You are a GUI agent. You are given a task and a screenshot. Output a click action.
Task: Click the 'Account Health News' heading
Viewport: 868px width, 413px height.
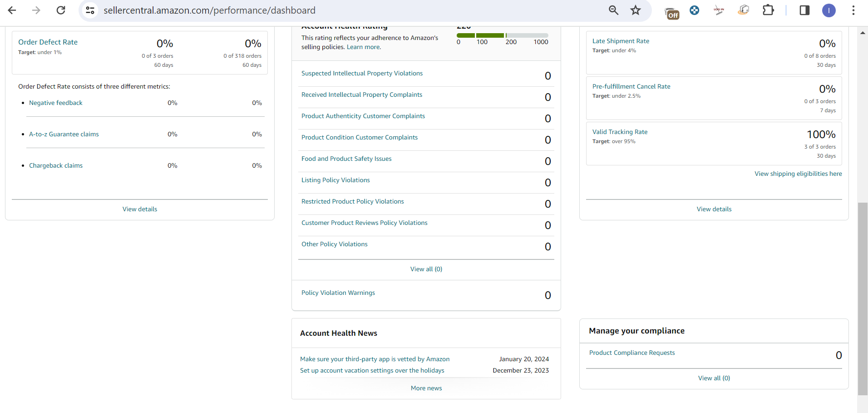pyautogui.click(x=339, y=333)
